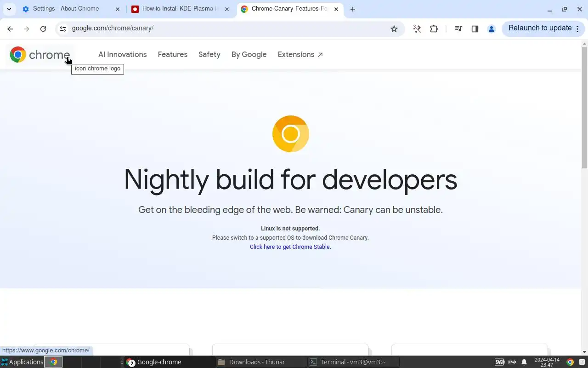Click the address bar URL field
588x368 pixels.
(230, 29)
